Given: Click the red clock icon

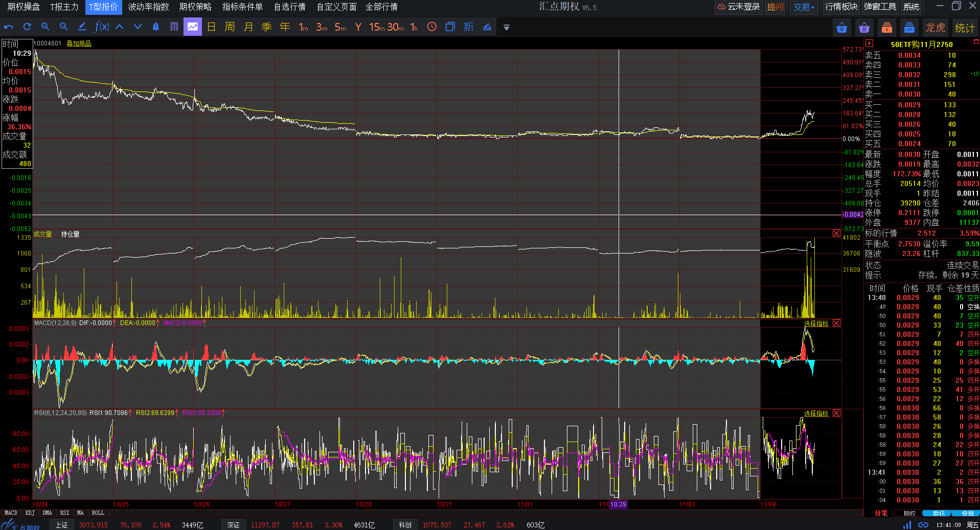Looking at the screenshot, I should coord(432,27).
